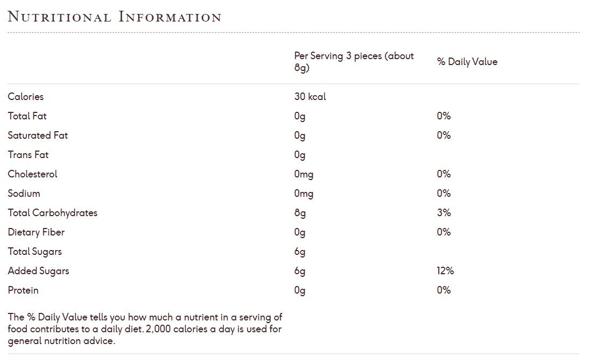Click the Saturated Fat label

(38, 135)
